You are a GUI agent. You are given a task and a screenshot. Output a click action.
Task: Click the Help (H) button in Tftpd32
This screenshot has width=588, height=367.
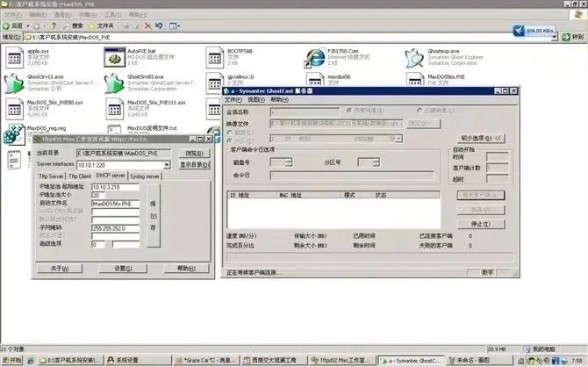click(186, 269)
